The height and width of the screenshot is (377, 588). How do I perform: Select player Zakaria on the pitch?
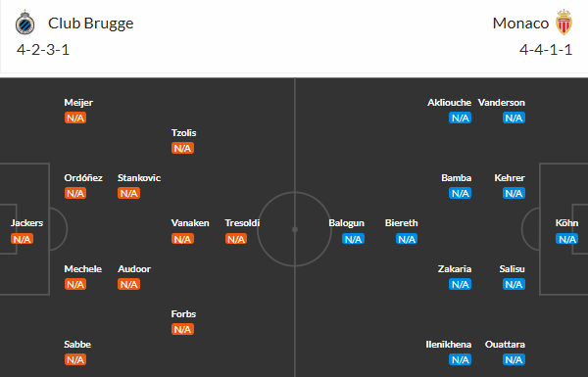(x=455, y=268)
